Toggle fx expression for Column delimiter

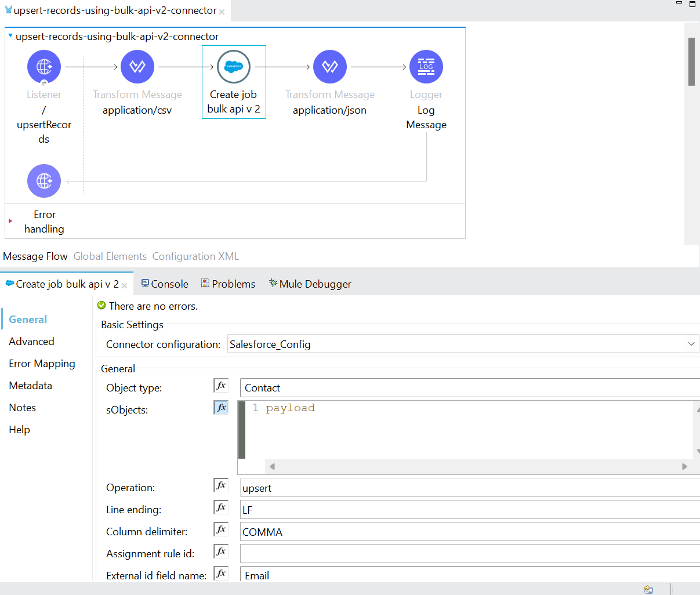[x=221, y=529]
